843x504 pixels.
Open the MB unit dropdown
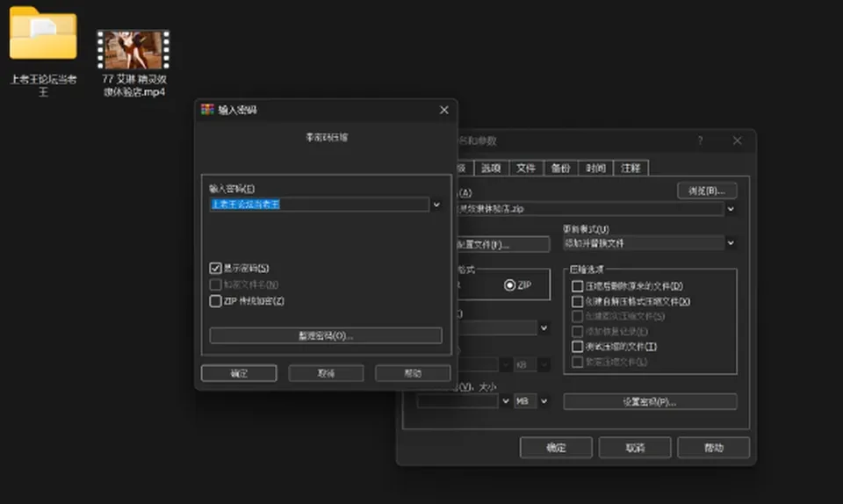[544, 401]
